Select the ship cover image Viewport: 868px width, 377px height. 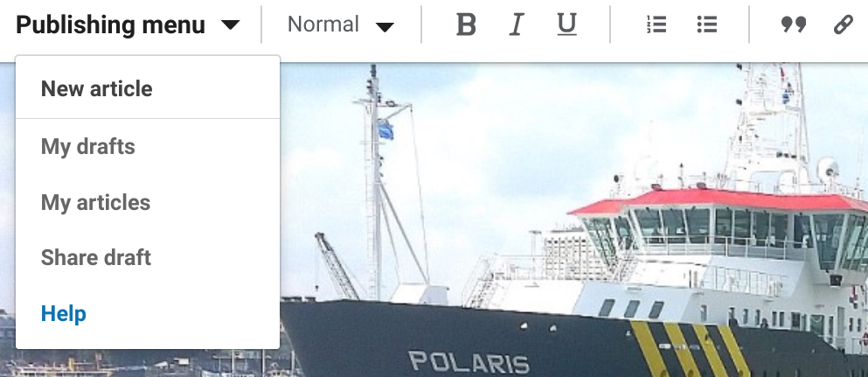(x=573, y=220)
